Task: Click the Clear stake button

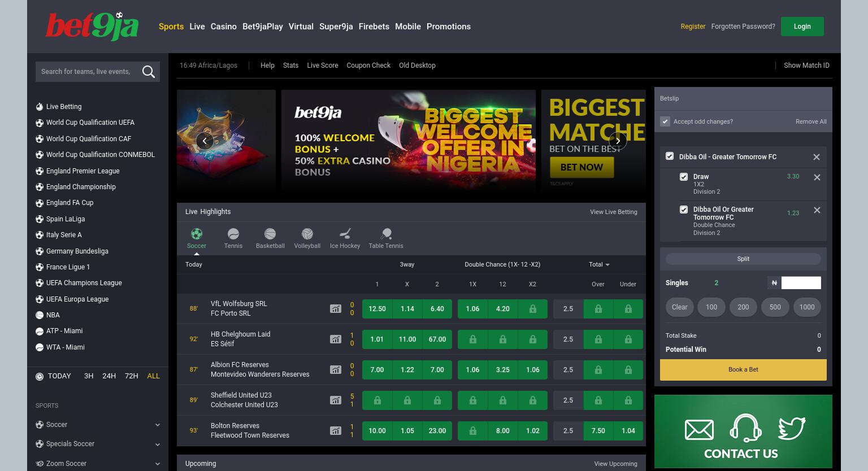Action: point(679,307)
